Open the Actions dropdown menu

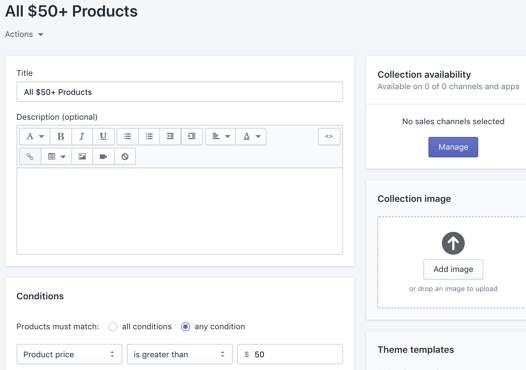pos(24,34)
